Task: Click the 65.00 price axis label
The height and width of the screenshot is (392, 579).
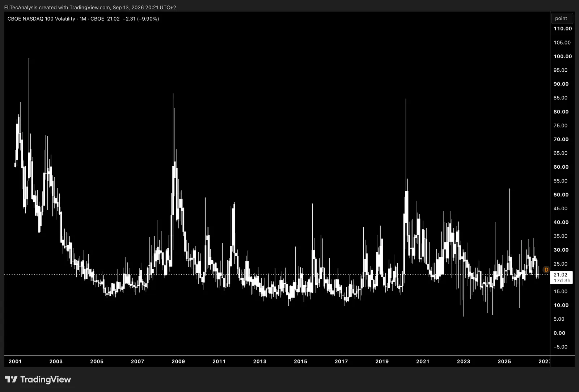Action: [x=561, y=153]
